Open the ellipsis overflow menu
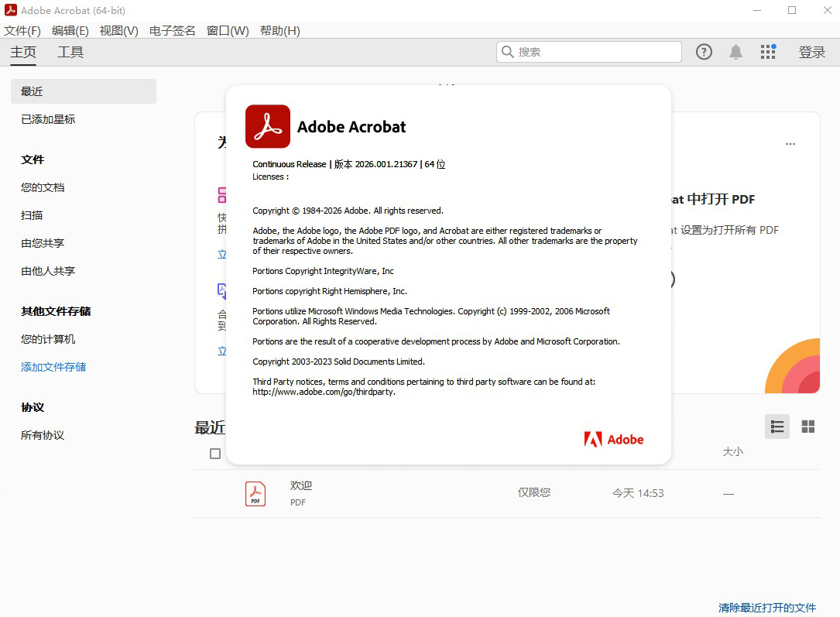This screenshot has height=617, width=840. (x=790, y=144)
